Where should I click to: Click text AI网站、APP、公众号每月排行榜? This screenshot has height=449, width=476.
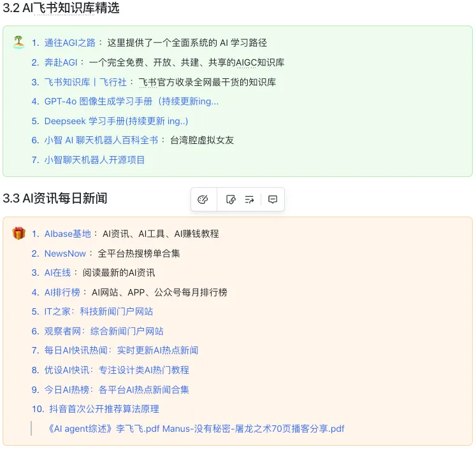tap(159, 292)
